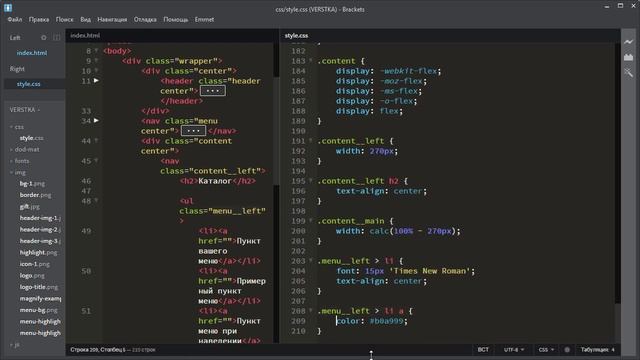Fold .content__main rule at line 199
The height and width of the screenshot is (360, 640).
coord(311,221)
